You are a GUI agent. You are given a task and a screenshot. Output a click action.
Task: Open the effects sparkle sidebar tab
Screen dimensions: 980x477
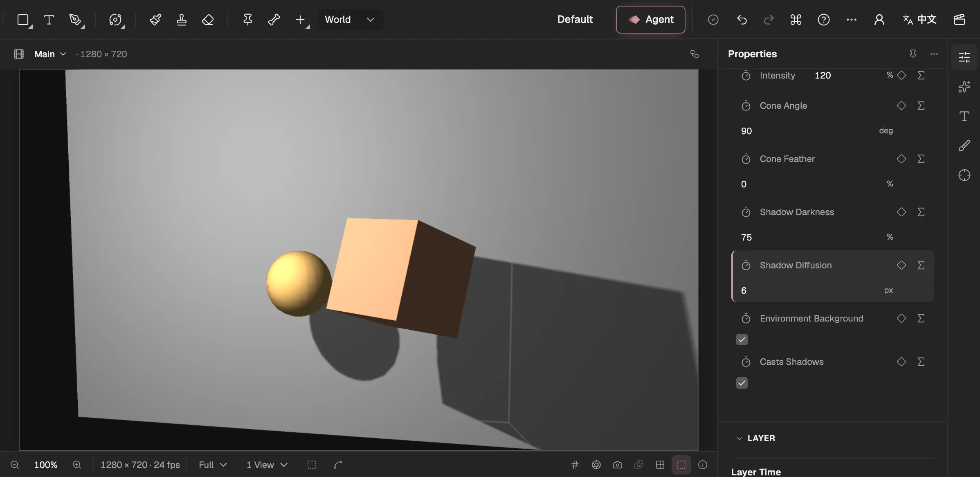964,87
